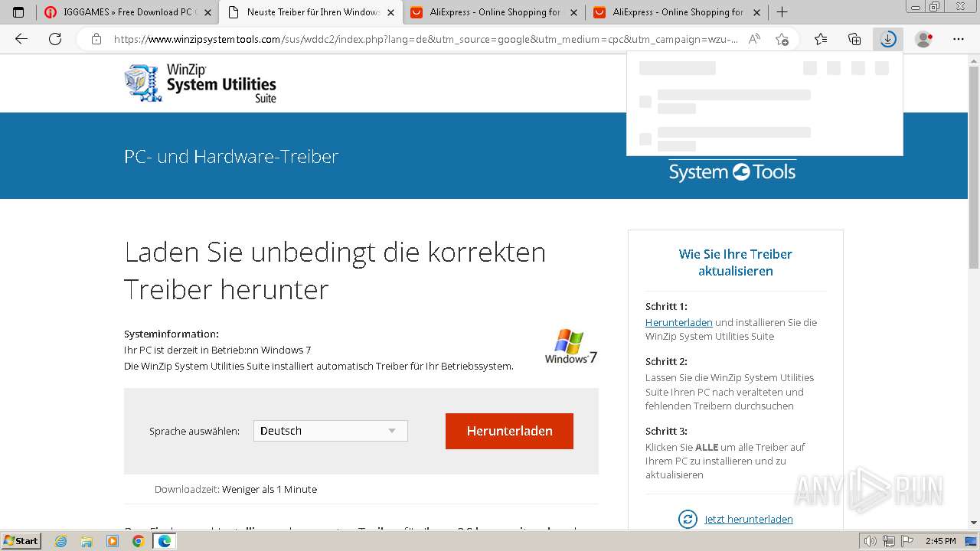Open the Favorites list icon
Screen dimensions: 980x551
821,39
